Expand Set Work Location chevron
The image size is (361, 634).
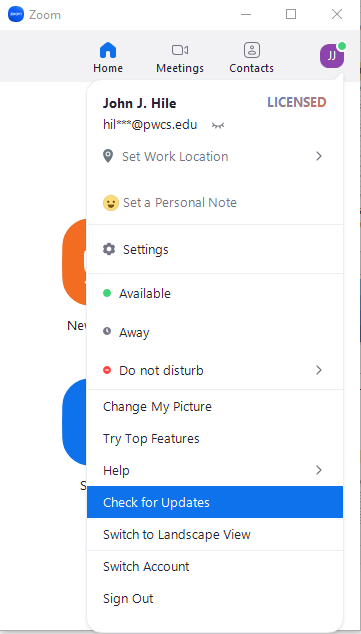(x=319, y=156)
